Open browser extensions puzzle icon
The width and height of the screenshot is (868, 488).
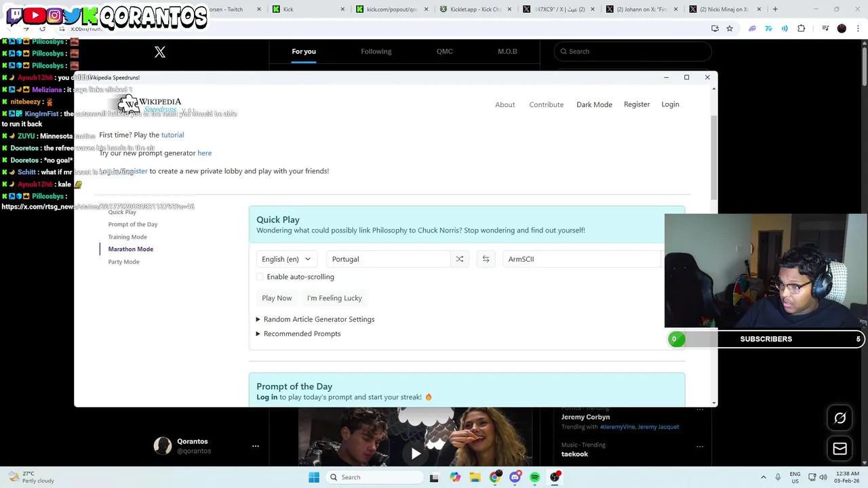pos(802,28)
